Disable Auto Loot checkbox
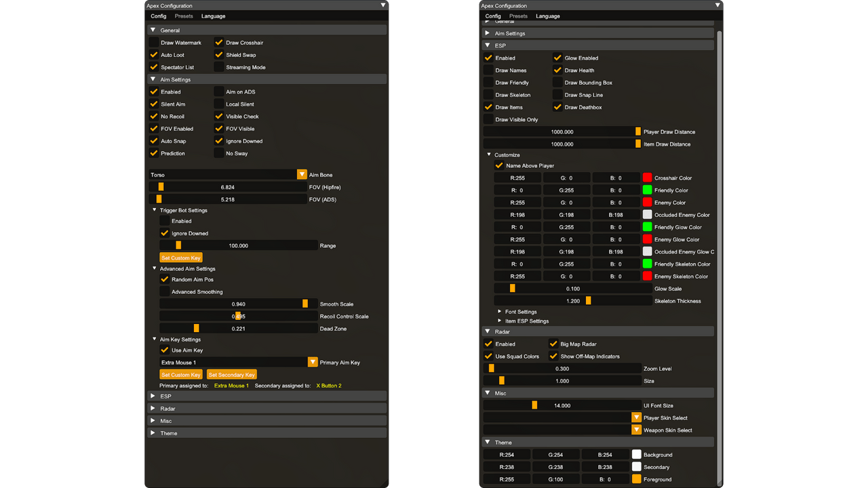The image size is (868, 488). pyautogui.click(x=154, y=55)
